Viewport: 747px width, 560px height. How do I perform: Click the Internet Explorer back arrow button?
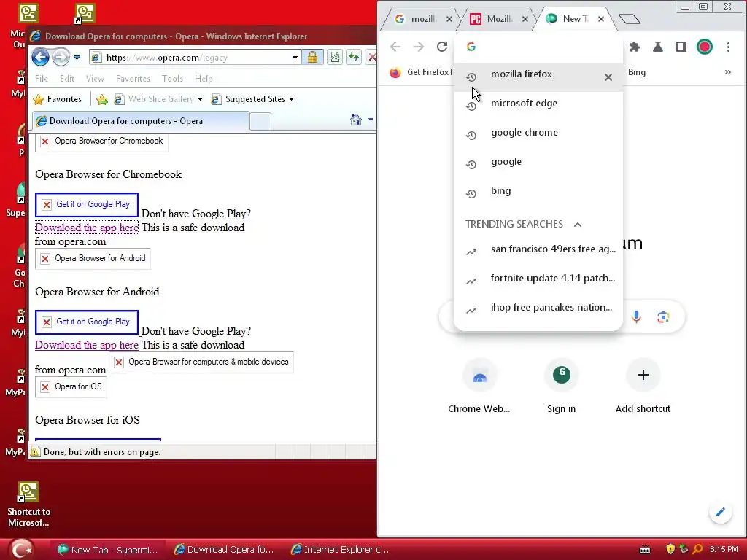41,58
